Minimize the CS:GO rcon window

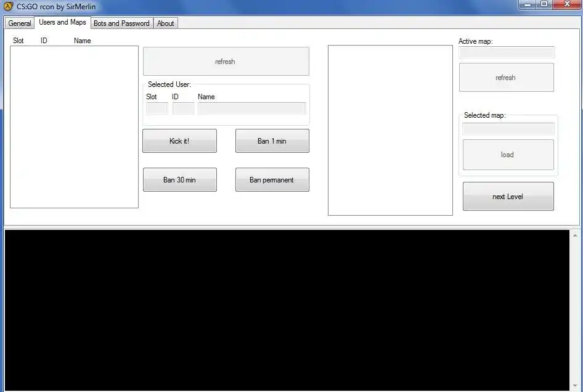(528, 4)
